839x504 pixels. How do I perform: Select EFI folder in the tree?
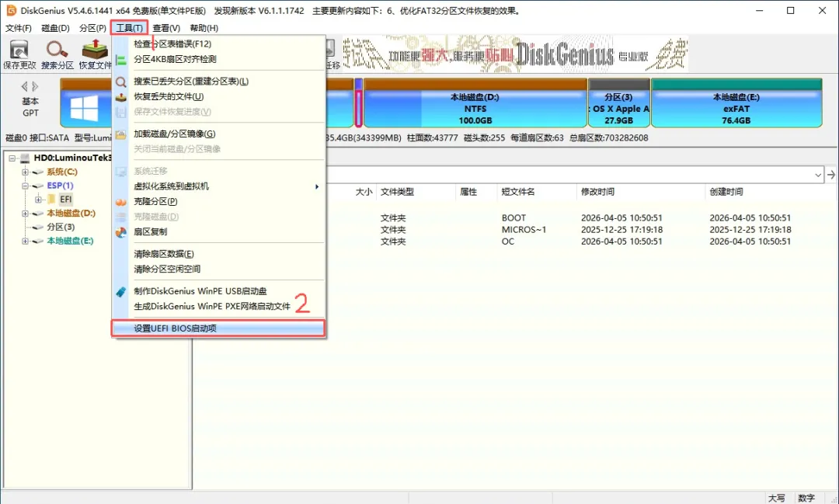[x=66, y=199]
